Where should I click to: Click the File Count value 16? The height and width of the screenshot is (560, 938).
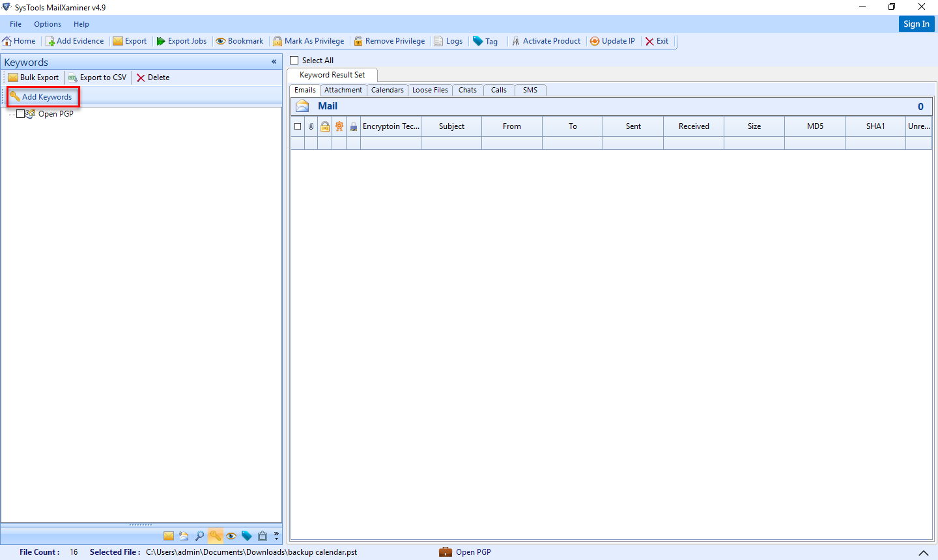click(x=74, y=552)
